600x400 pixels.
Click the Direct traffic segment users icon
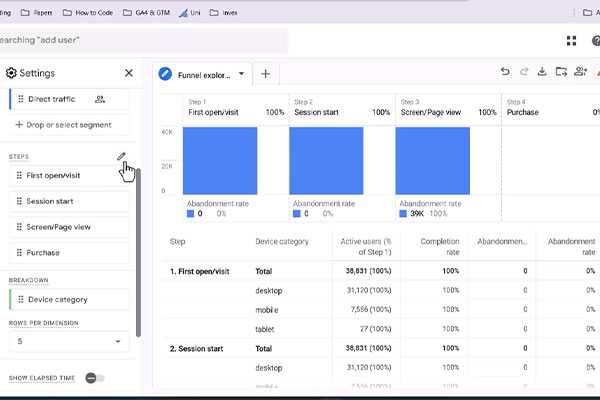pyautogui.click(x=100, y=99)
